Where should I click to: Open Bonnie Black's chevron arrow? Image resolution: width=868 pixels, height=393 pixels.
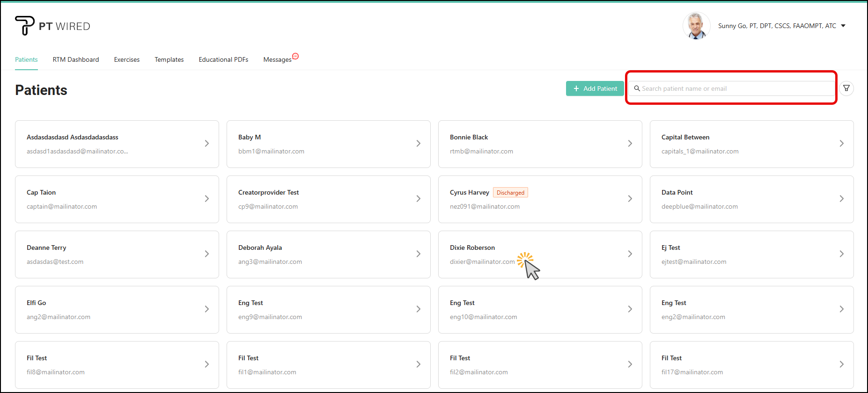pos(630,144)
